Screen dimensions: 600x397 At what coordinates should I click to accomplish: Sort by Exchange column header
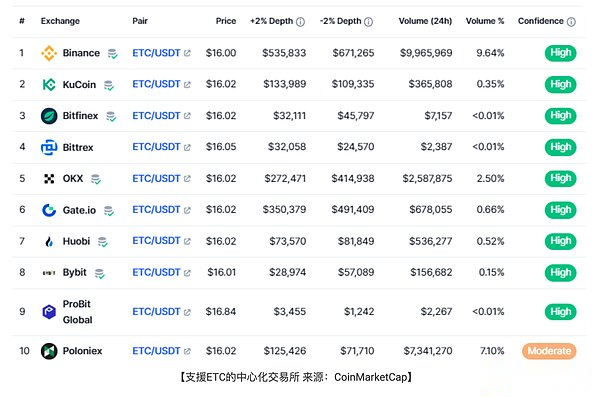(60, 21)
